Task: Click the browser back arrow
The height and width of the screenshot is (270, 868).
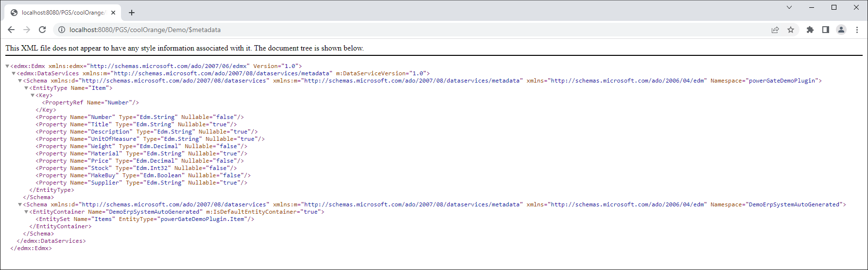Action: pos(11,30)
